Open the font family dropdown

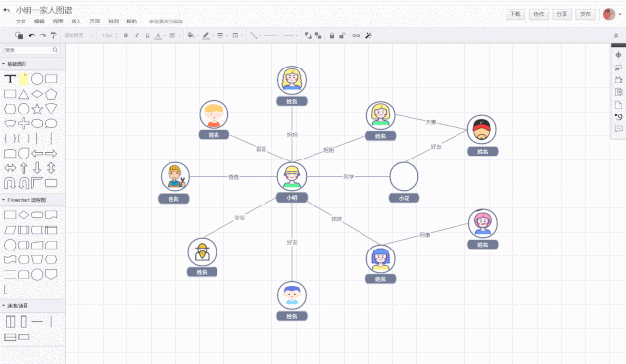coord(78,36)
